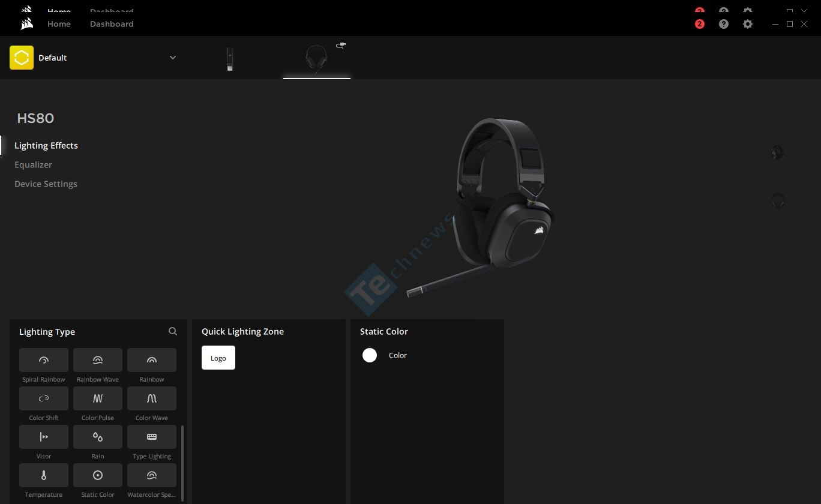Select the Spiral Rainbow lighting effect
The image size is (821, 504).
coord(44,360)
